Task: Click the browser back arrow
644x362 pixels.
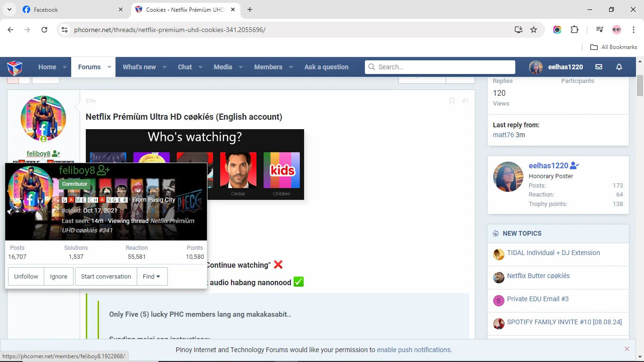Action: click(10, 30)
